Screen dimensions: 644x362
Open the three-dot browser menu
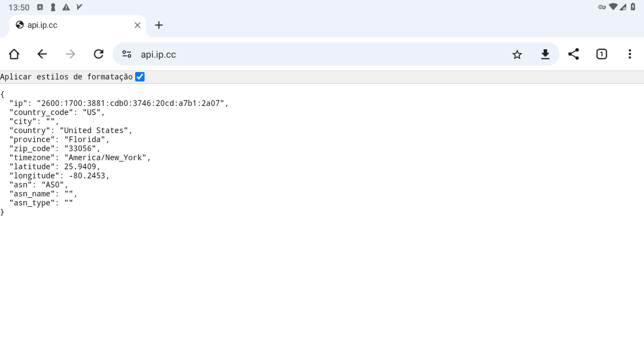click(x=630, y=54)
